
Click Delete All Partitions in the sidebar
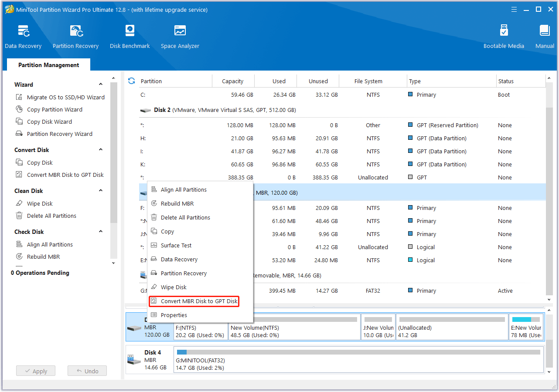[x=46, y=216]
